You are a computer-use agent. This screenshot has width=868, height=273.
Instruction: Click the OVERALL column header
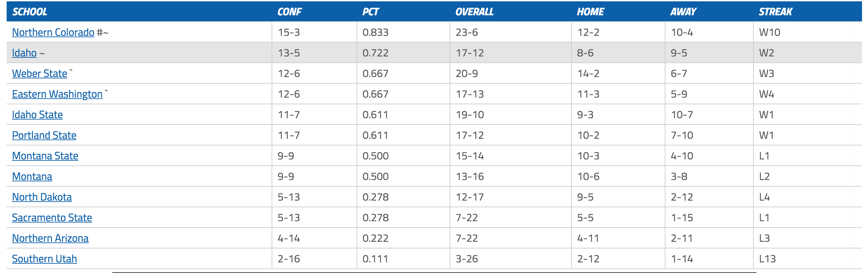tap(474, 12)
